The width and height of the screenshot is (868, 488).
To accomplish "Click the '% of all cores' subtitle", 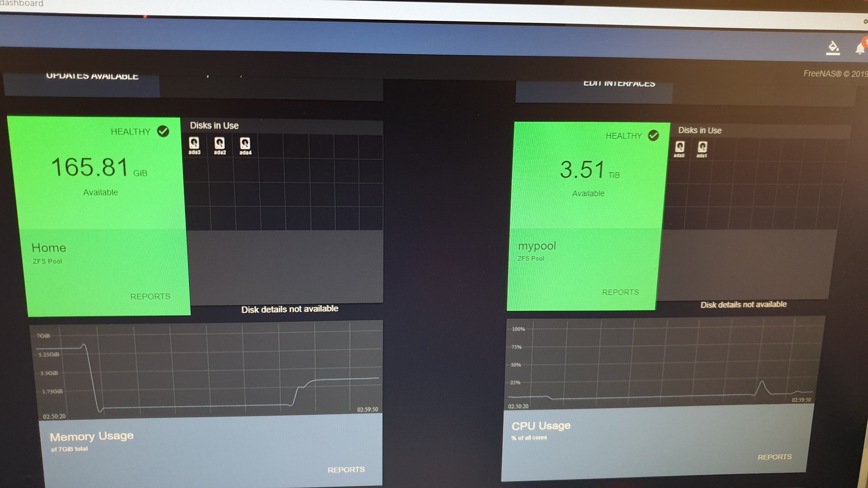I will point(529,437).
